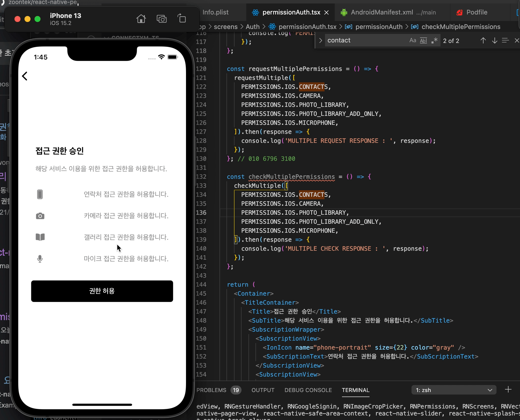
Task: Close the permissionAuth.tsx editor tab
Action: pos(326,12)
